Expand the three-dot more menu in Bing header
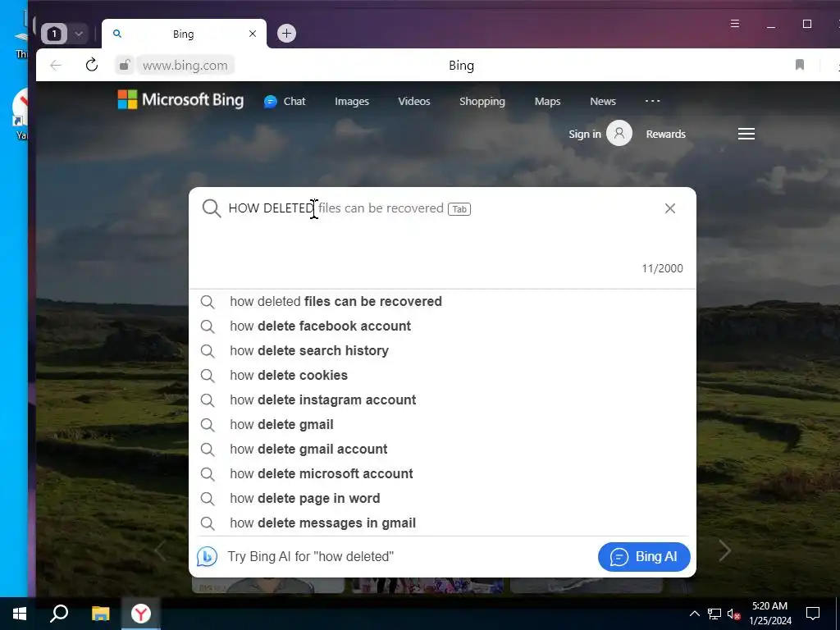This screenshot has width=840, height=630. [652, 101]
